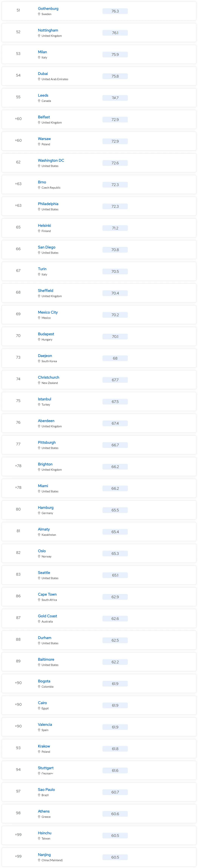Open the Gothenburg city link

[x=48, y=8]
